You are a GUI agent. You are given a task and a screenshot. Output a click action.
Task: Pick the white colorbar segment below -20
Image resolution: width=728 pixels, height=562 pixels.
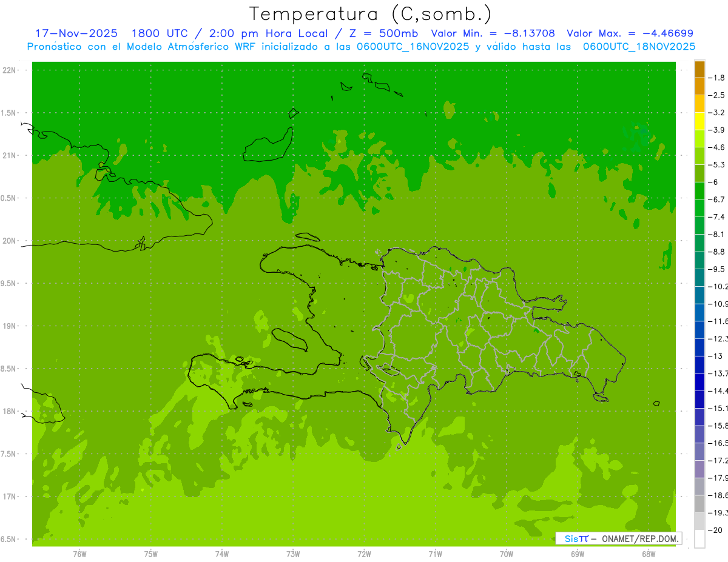(699, 539)
